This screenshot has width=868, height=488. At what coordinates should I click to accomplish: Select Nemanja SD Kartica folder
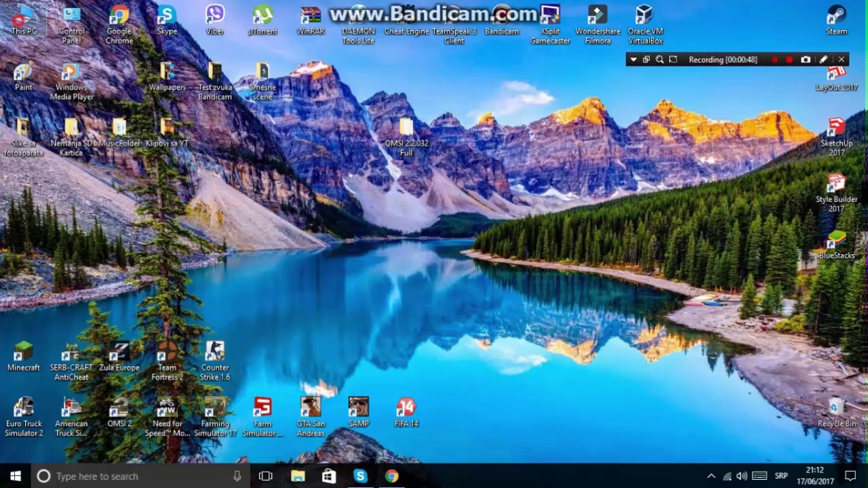pos(71,138)
